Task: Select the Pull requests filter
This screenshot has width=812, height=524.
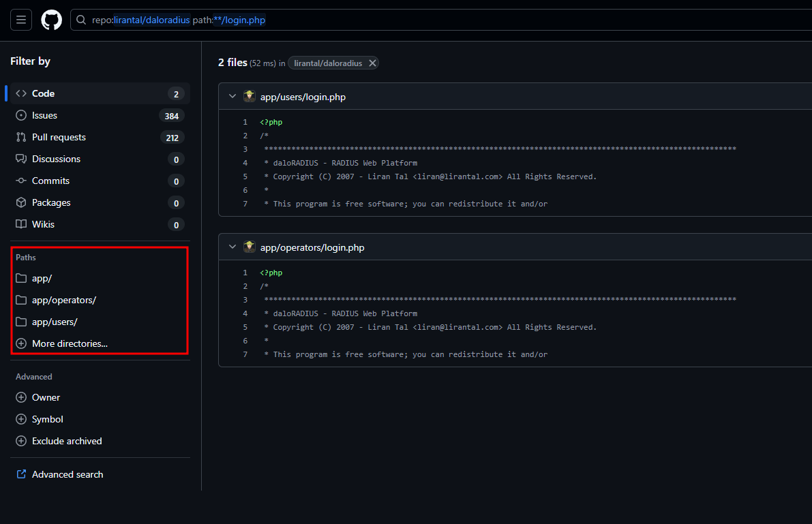Action: click(x=100, y=137)
